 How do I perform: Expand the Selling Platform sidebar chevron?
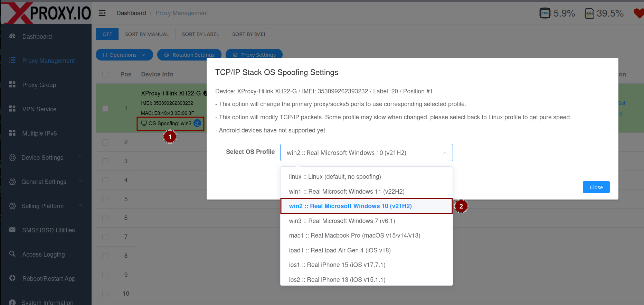[80, 205]
